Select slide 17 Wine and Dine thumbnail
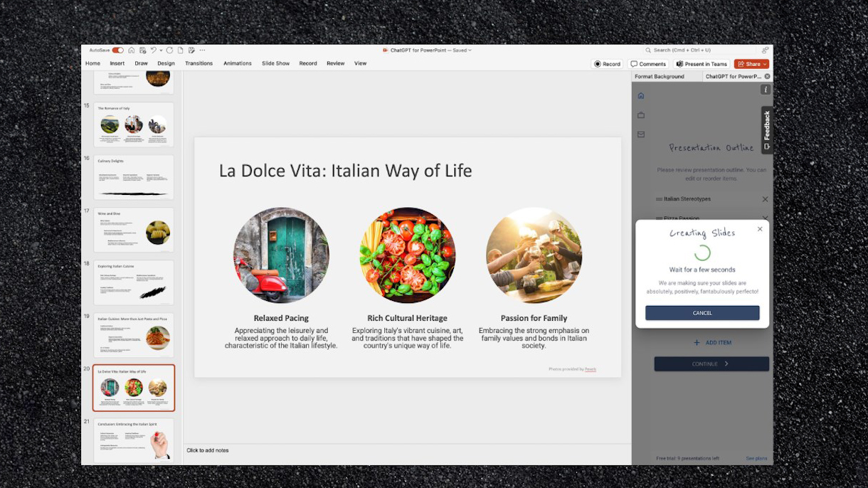 point(134,230)
